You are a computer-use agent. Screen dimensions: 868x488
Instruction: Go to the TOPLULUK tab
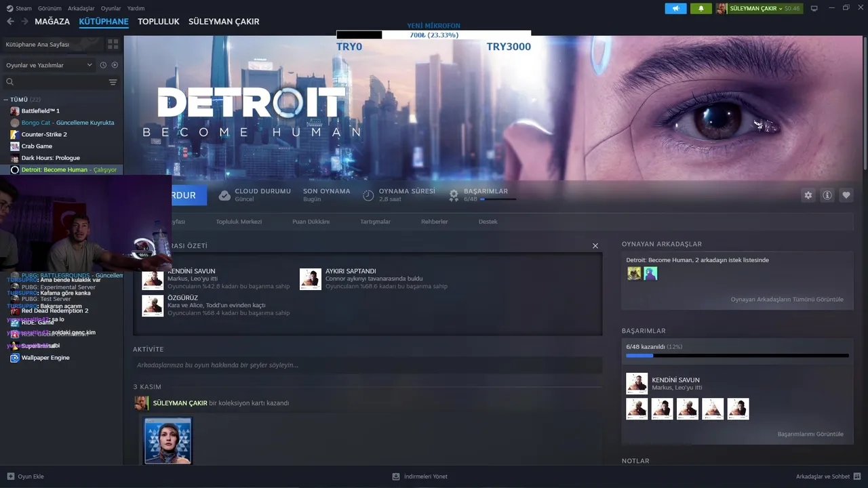coord(159,22)
